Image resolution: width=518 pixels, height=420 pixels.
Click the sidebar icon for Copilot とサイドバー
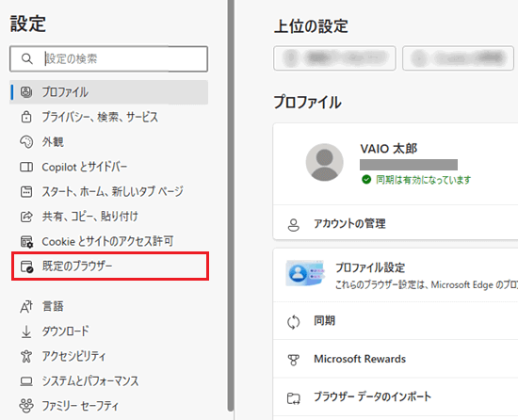coord(26,167)
